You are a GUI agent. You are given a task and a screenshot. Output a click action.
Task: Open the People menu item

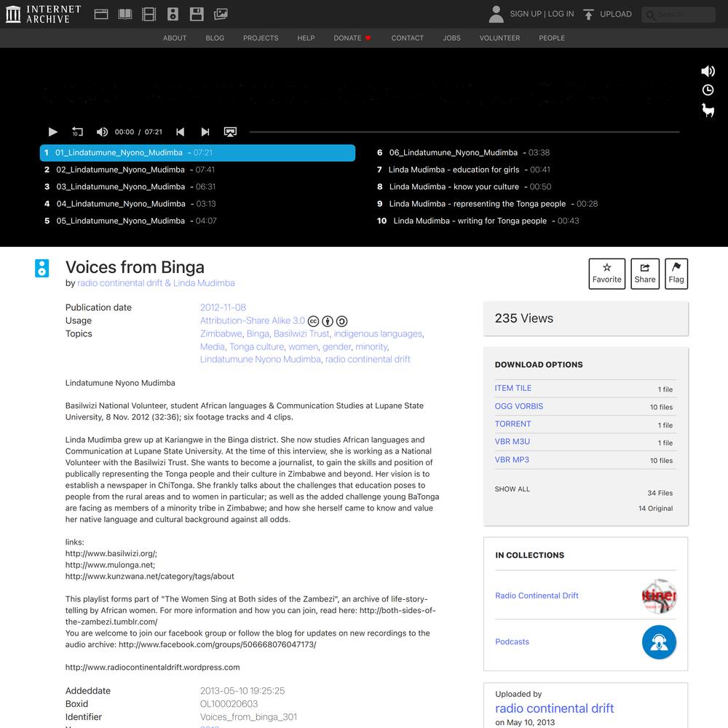(x=552, y=38)
